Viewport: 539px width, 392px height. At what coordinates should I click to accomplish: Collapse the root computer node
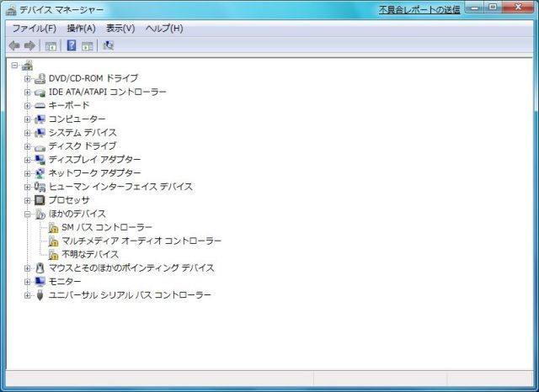pos(14,66)
